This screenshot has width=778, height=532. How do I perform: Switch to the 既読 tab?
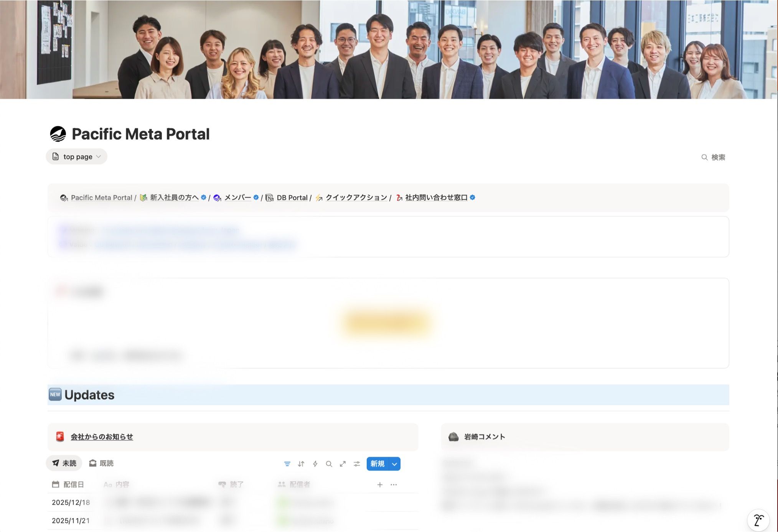coord(101,463)
